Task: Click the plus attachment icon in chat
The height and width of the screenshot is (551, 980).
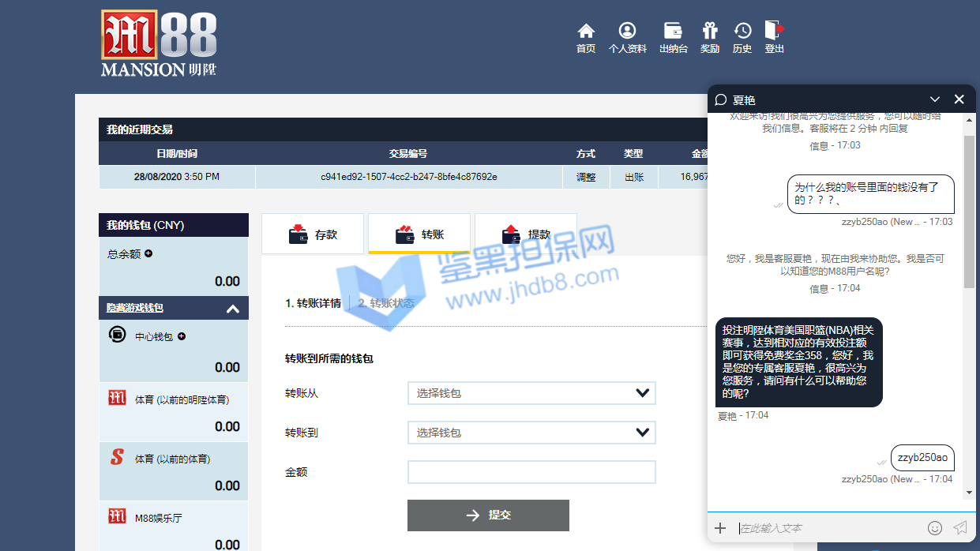Action: pos(720,528)
